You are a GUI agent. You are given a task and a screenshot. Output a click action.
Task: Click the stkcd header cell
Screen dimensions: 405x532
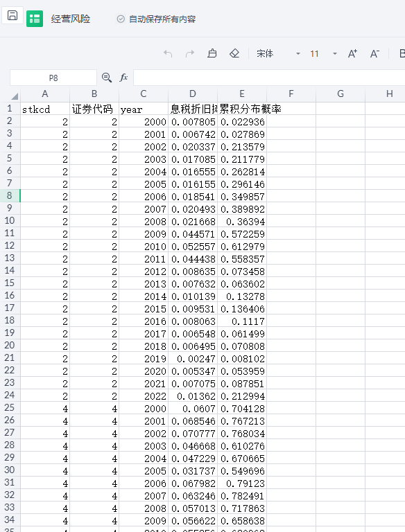(45, 109)
